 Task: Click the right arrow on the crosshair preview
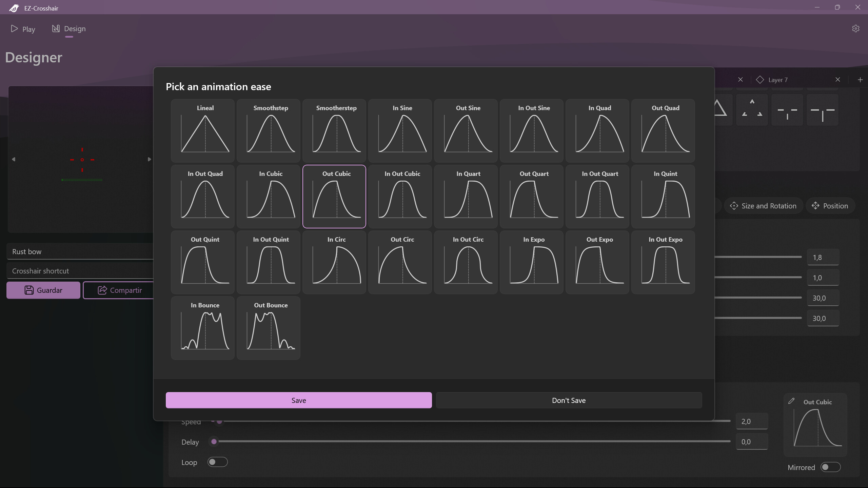tap(149, 159)
